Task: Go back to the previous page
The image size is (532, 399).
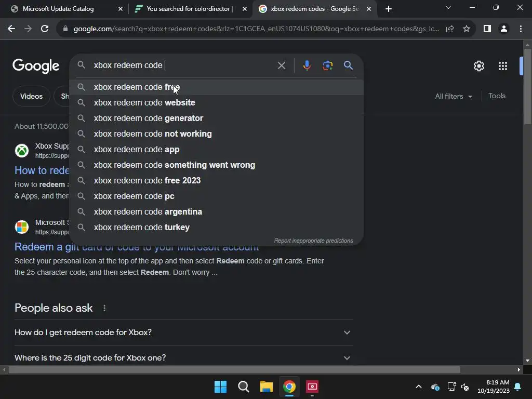Action: click(11, 29)
